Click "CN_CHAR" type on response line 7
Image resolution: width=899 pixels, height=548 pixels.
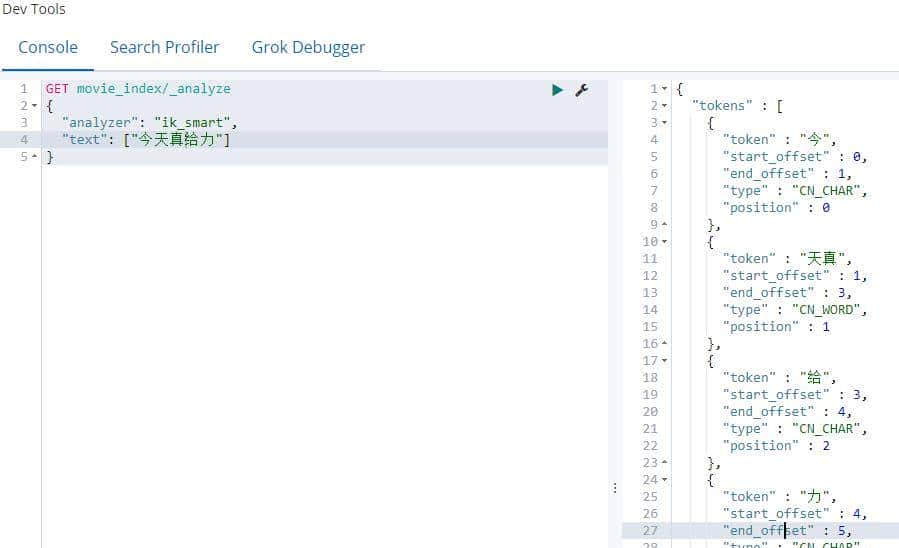826,190
